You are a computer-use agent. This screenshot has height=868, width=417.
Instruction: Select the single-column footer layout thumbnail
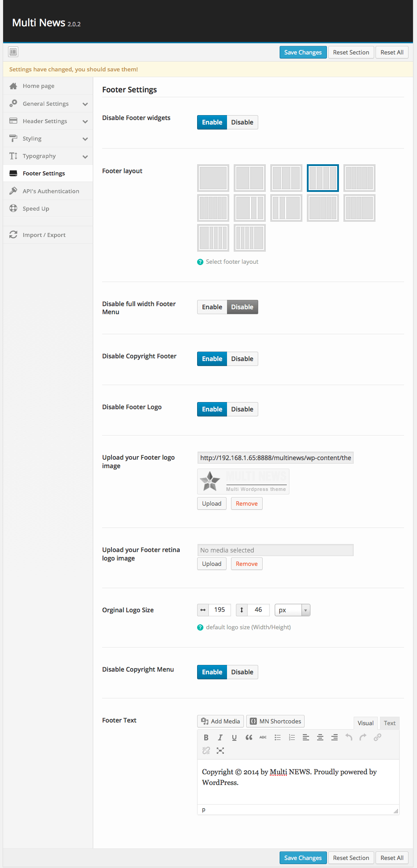coord(213,178)
